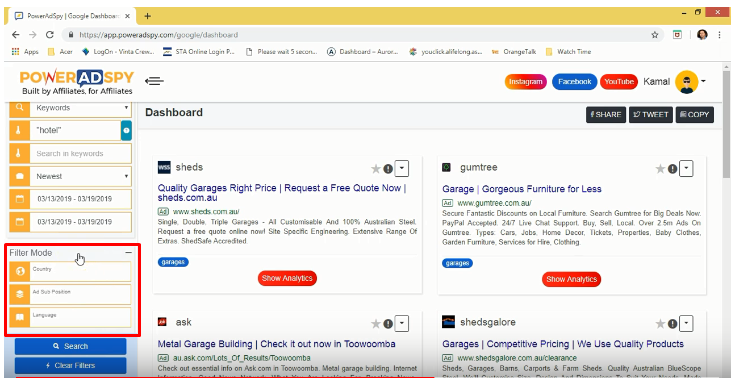The height and width of the screenshot is (378, 736).
Task: Open user account dropdown arrow
Action: pyautogui.click(x=703, y=81)
